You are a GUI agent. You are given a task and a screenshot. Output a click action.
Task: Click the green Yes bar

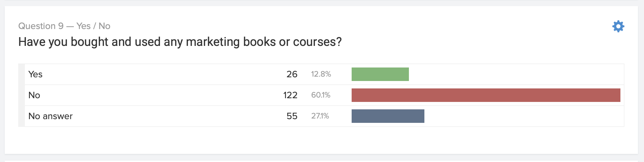coord(380,74)
